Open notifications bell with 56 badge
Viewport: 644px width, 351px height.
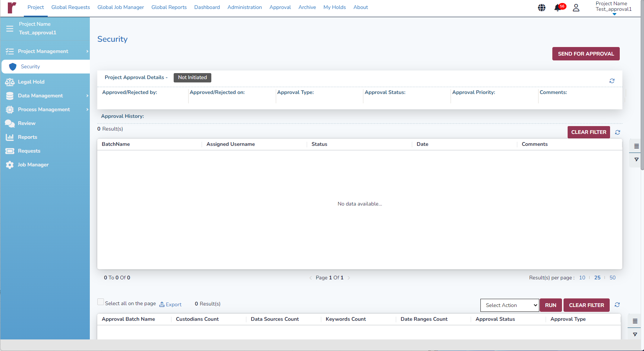559,7
